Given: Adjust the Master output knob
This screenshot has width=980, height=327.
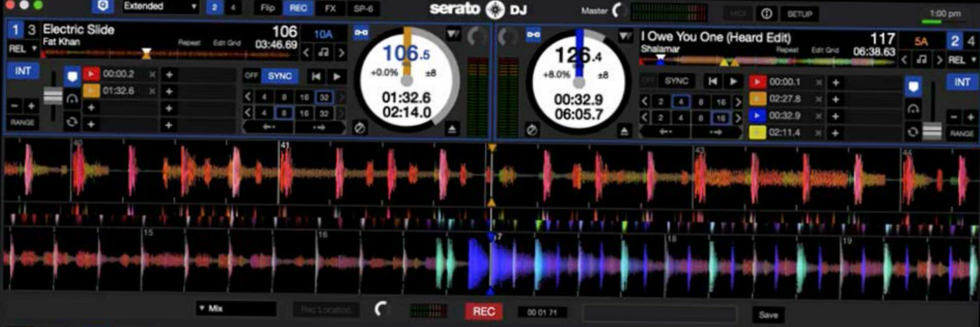Looking at the screenshot, I should (x=618, y=10).
